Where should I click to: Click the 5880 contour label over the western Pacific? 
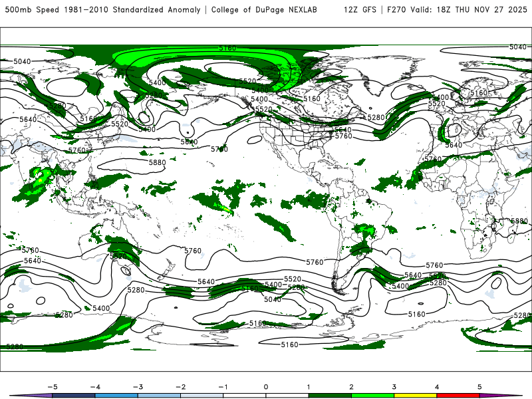158,162
